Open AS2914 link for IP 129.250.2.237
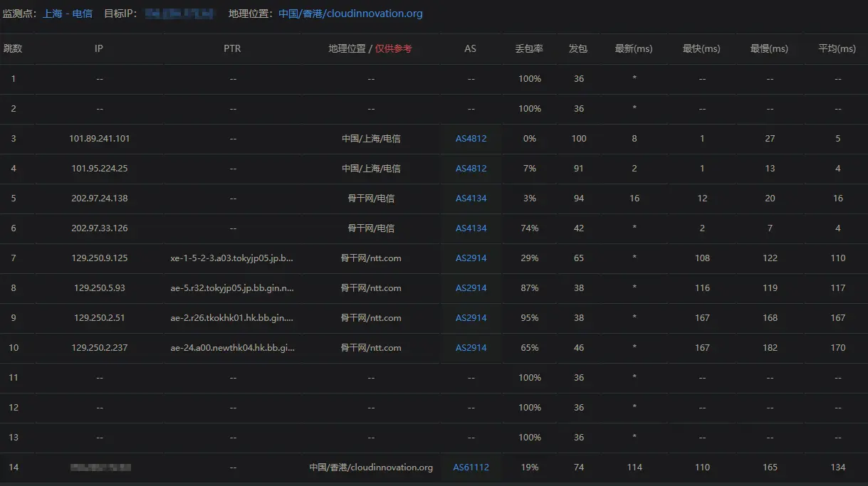 [x=471, y=348]
